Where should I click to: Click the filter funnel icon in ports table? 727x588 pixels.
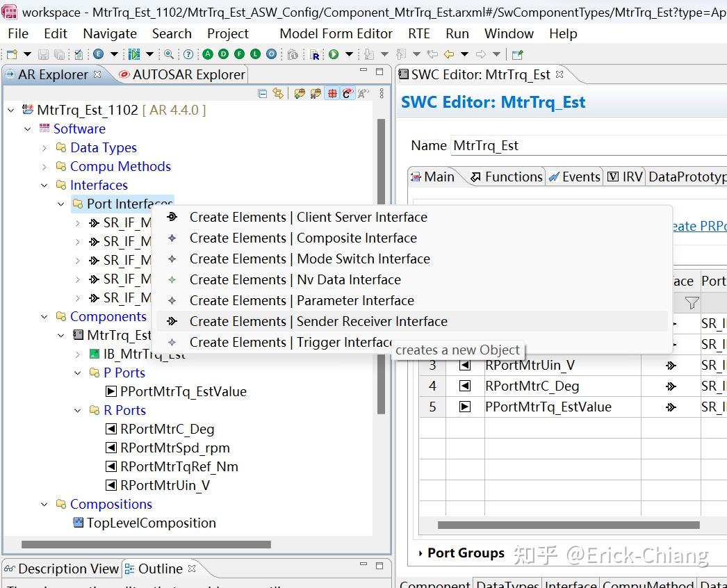pos(691,302)
